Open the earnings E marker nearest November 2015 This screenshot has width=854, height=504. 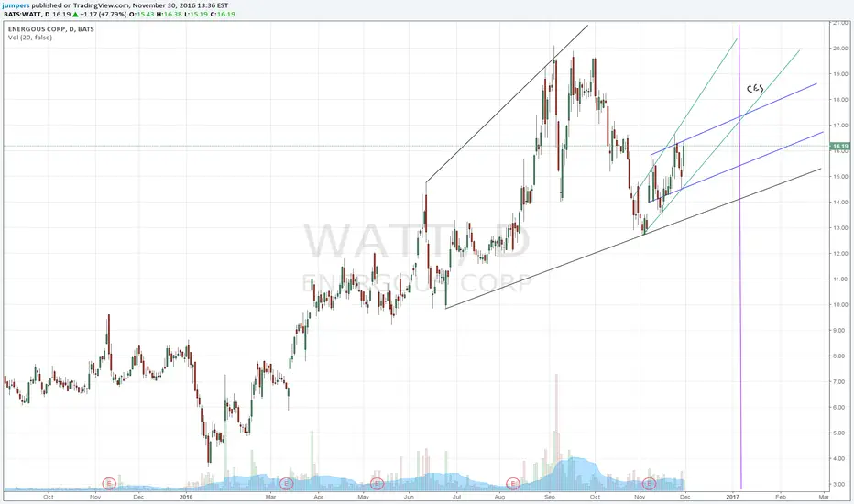tap(109, 483)
